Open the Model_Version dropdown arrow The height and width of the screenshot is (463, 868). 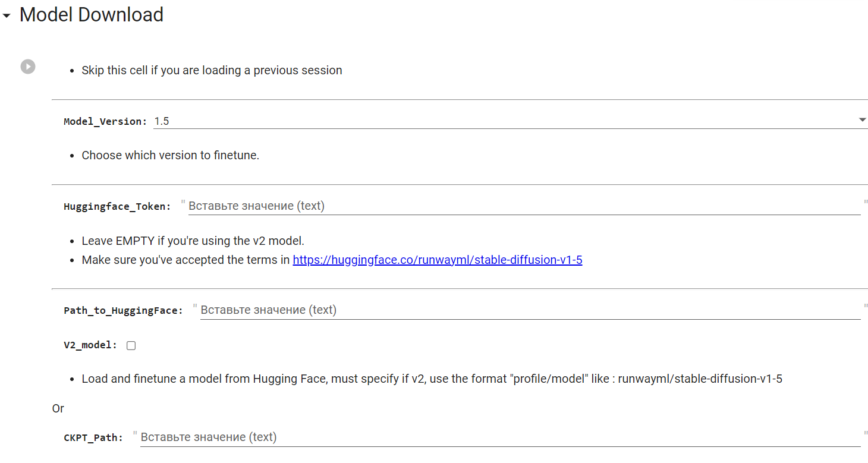[862, 120]
